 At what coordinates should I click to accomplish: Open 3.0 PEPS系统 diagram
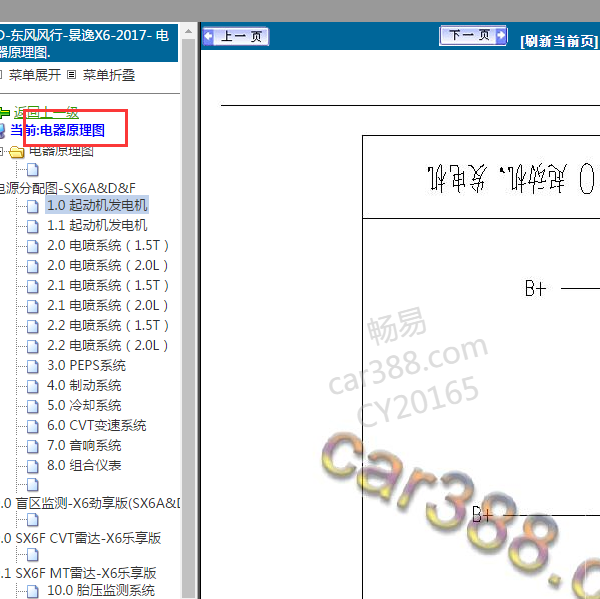86,365
